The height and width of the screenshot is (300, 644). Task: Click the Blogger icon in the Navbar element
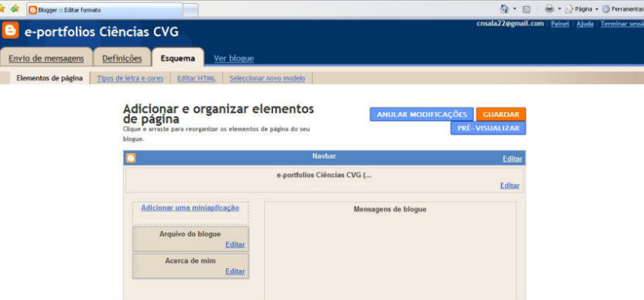click(131, 158)
